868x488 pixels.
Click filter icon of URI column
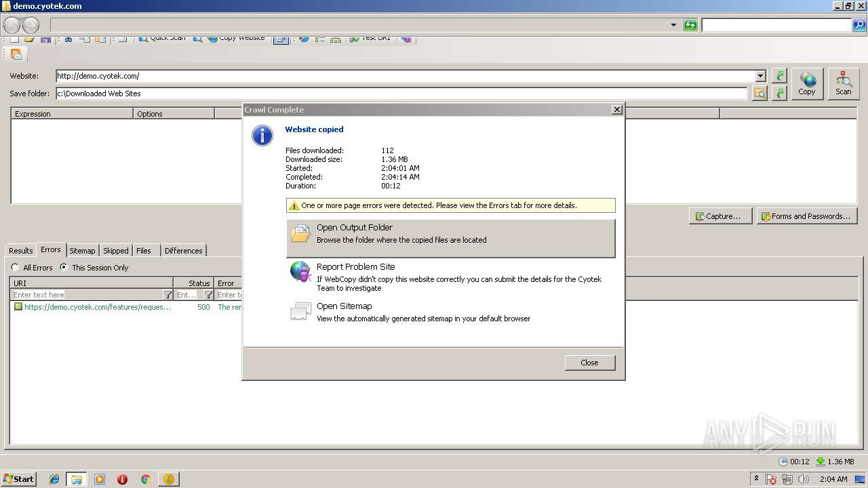point(167,295)
